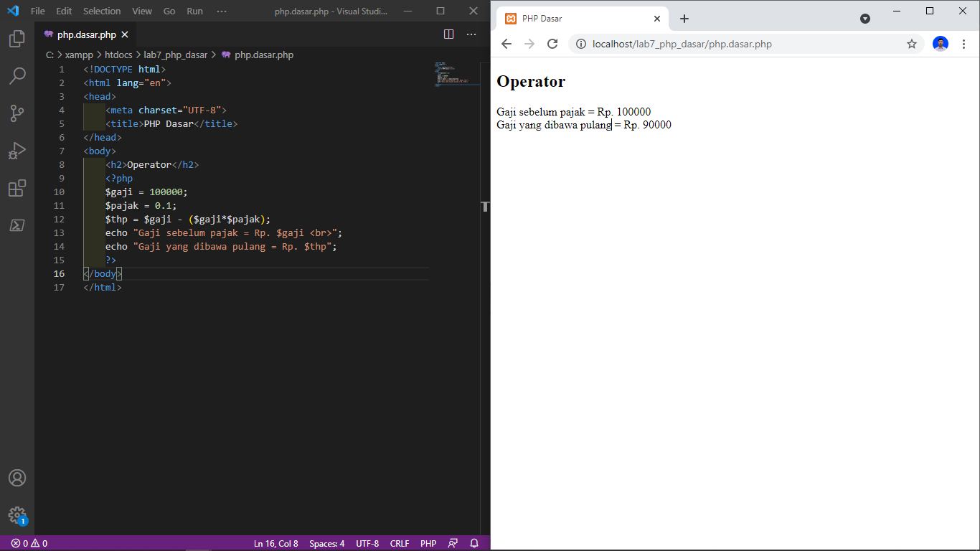Open Chrome's three-dot menu
The image size is (980, 551).
click(x=964, y=44)
